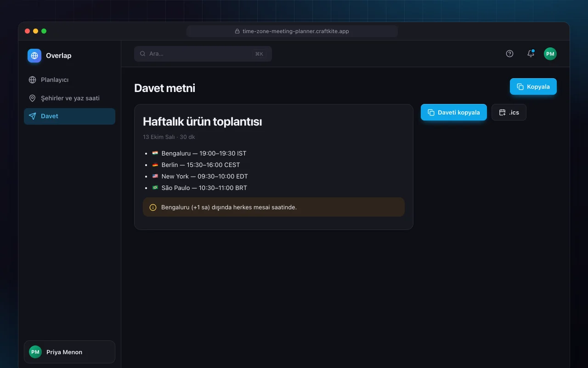Select the Davet sidebar item
The width and height of the screenshot is (588, 368).
tap(69, 116)
